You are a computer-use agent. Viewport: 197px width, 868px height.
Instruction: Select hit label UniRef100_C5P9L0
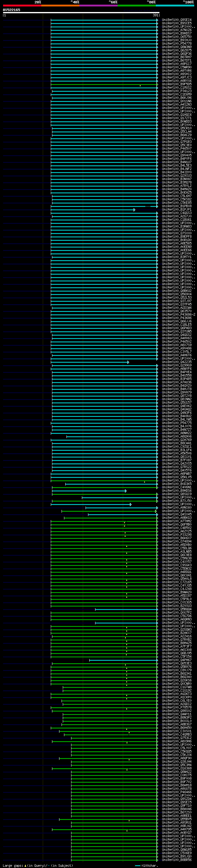[177, 599]
